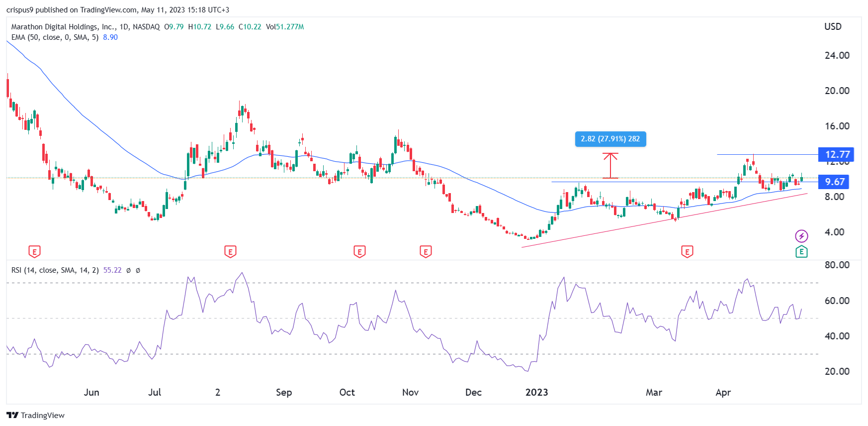
Task: Click the 2.82 (27.91%) measurement label
Action: pos(610,139)
